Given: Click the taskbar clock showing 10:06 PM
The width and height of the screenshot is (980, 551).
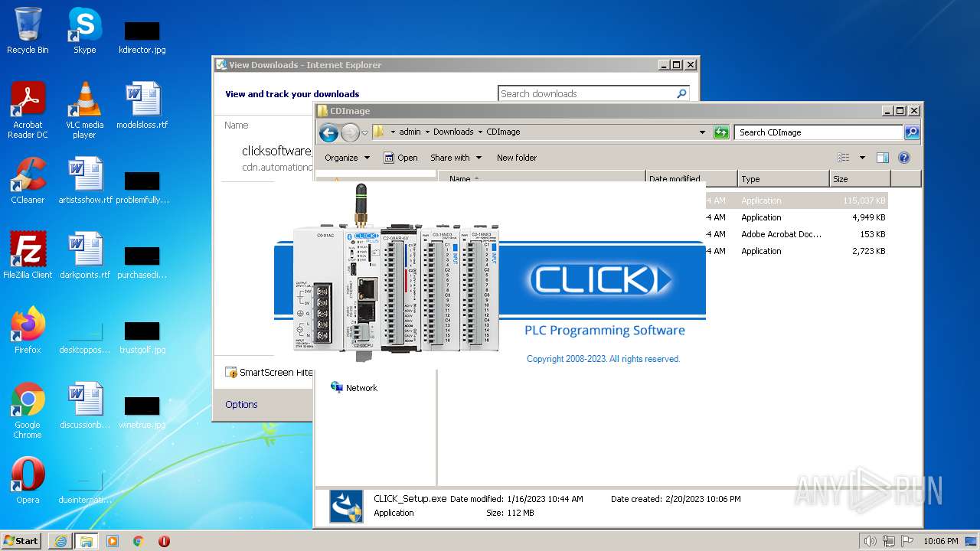Looking at the screenshot, I should [x=940, y=541].
